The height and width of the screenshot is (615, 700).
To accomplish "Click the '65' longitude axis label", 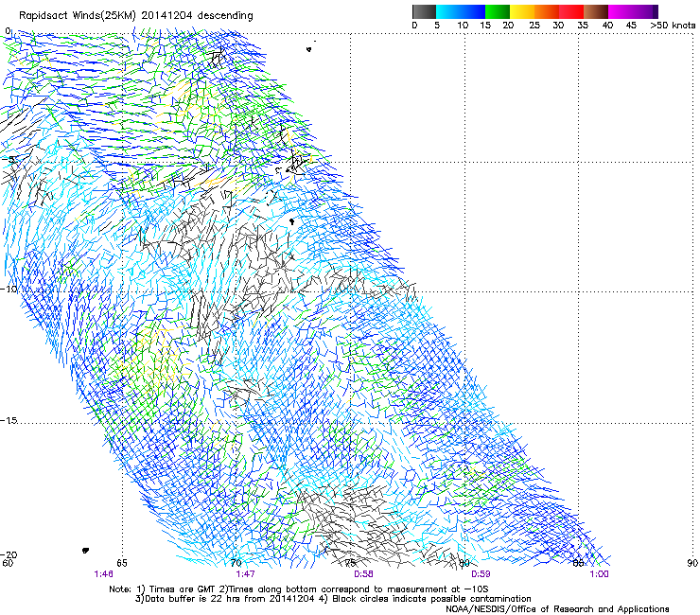I will (x=122, y=563).
